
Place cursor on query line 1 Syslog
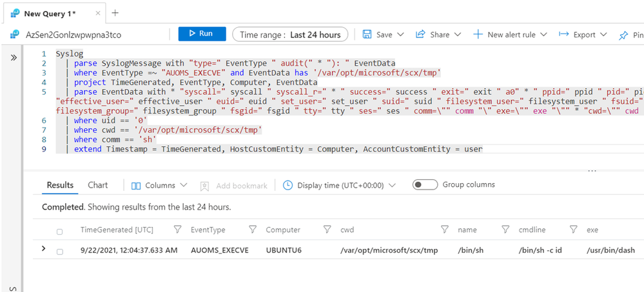click(69, 54)
